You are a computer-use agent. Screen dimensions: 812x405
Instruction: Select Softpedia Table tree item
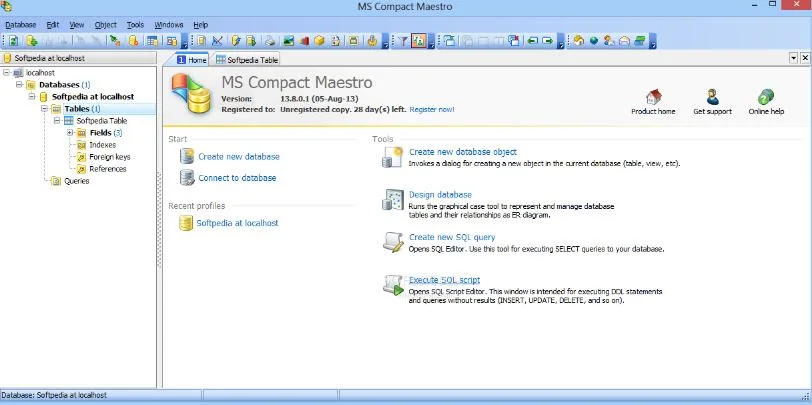(x=102, y=121)
